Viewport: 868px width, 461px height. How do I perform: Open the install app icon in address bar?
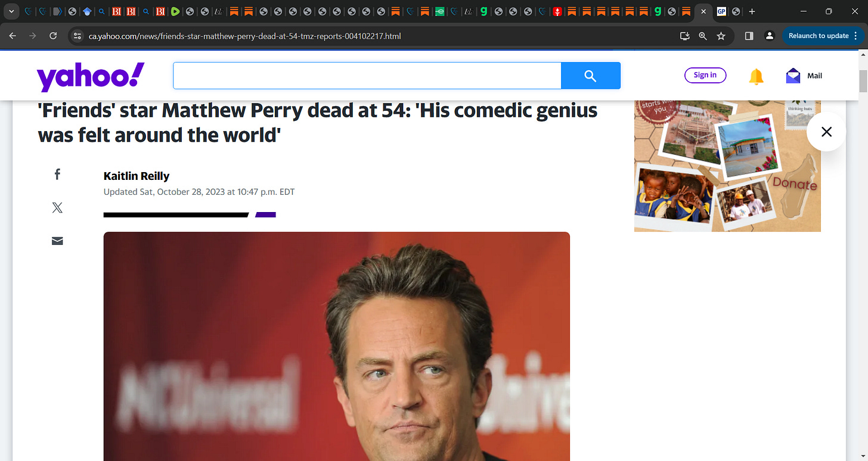coord(685,36)
